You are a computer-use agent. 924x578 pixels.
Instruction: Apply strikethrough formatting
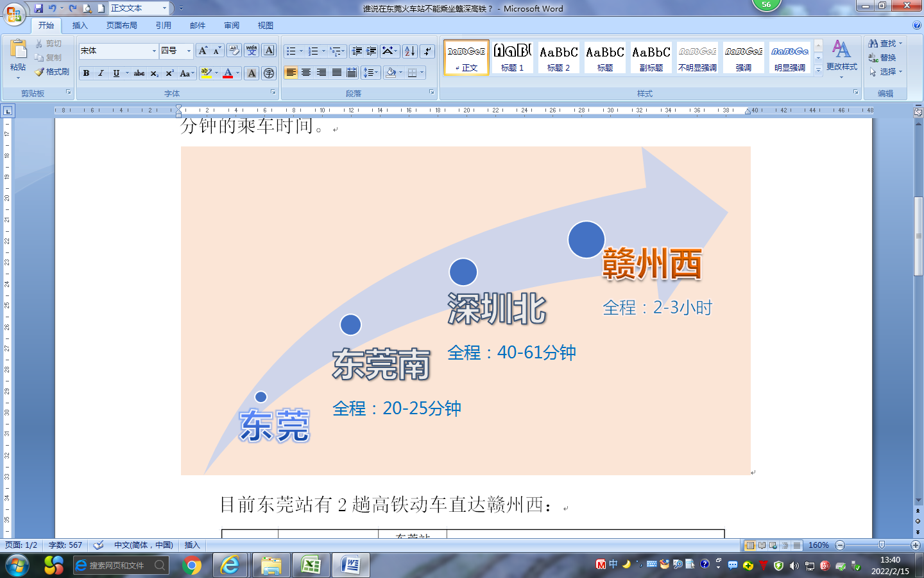[139, 73]
